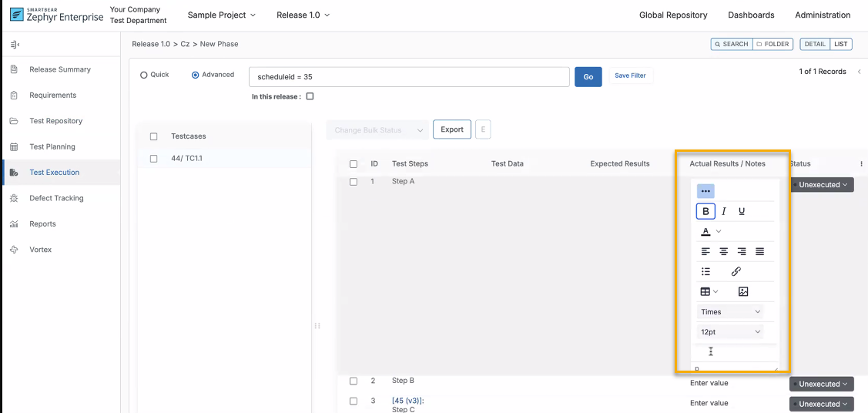Screen dimensions: 868x413
Task: Open the Times font family dropdown
Action: (730, 312)
